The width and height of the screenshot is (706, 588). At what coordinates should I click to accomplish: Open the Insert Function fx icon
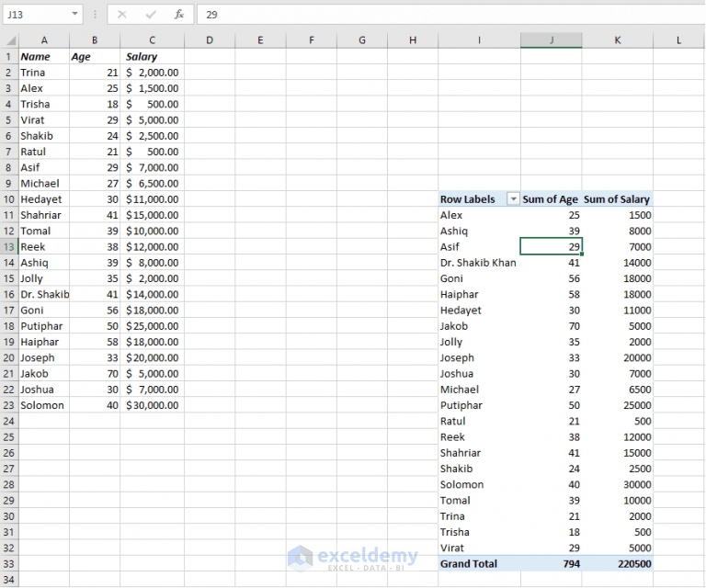[179, 15]
